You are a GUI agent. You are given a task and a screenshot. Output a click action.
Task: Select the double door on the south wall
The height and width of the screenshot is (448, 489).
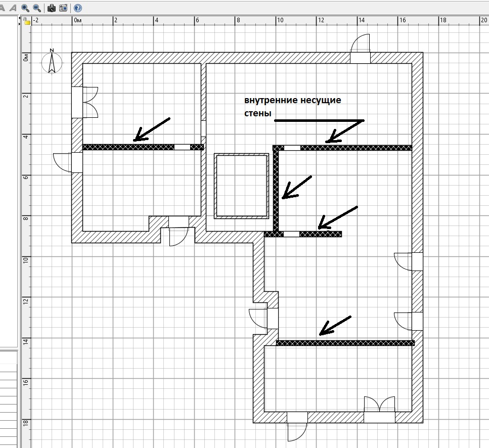tap(380, 410)
